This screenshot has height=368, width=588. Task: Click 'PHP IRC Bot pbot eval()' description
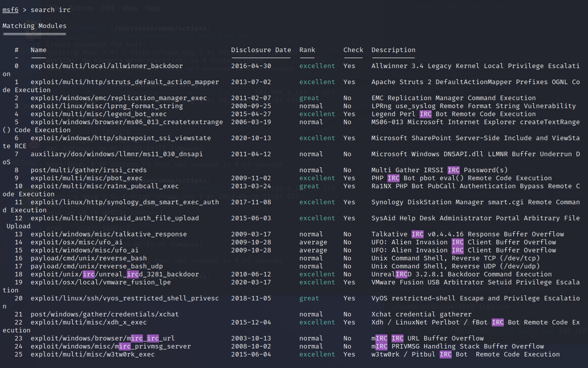[462, 178]
